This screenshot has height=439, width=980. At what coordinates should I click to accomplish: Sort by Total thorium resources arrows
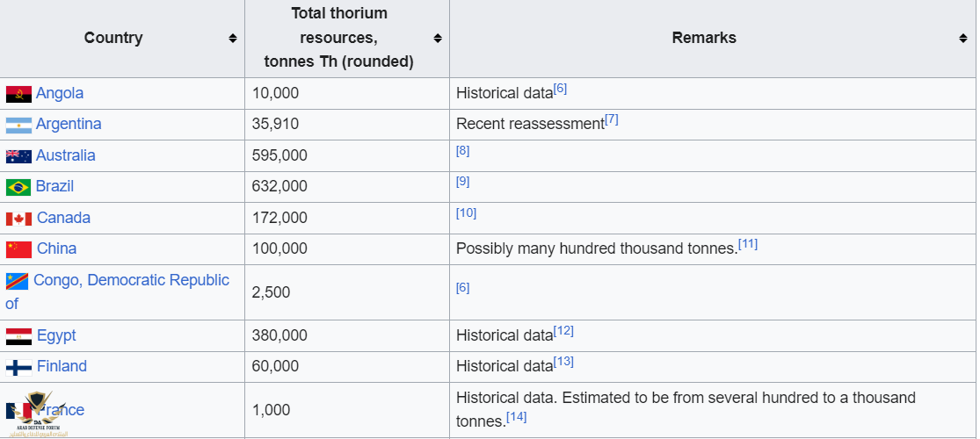click(437, 39)
